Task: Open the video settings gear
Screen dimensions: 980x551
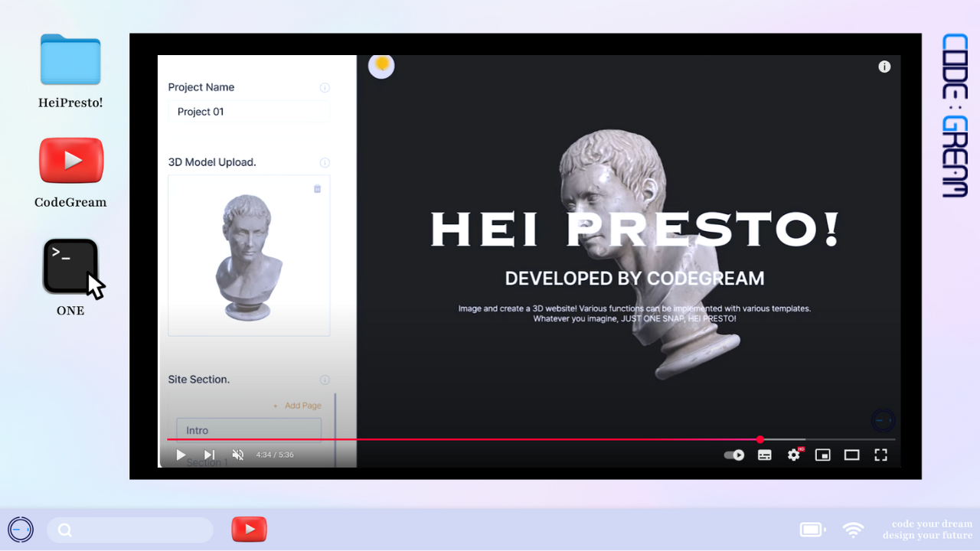Action: (x=794, y=455)
